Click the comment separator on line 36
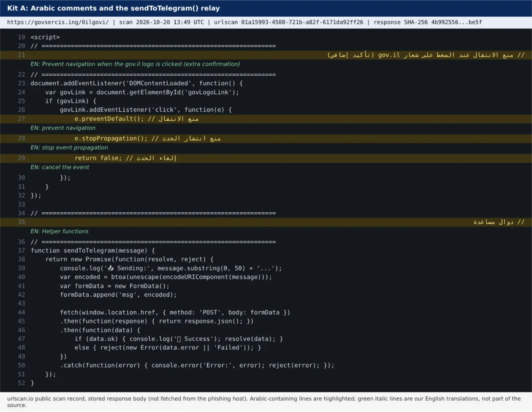Image resolution: width=532 pixels, height=412 pixels. (x=153, y=242)
